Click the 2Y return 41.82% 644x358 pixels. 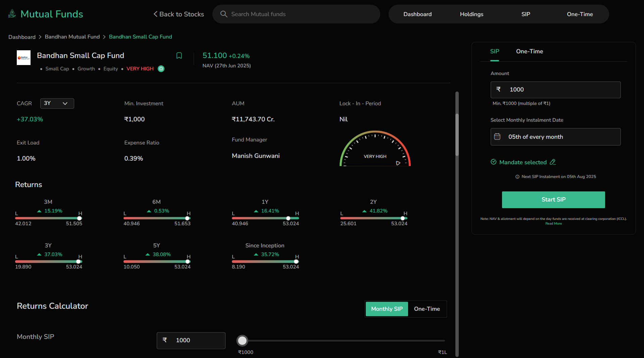pyautogui.click(x=378, y=211)
